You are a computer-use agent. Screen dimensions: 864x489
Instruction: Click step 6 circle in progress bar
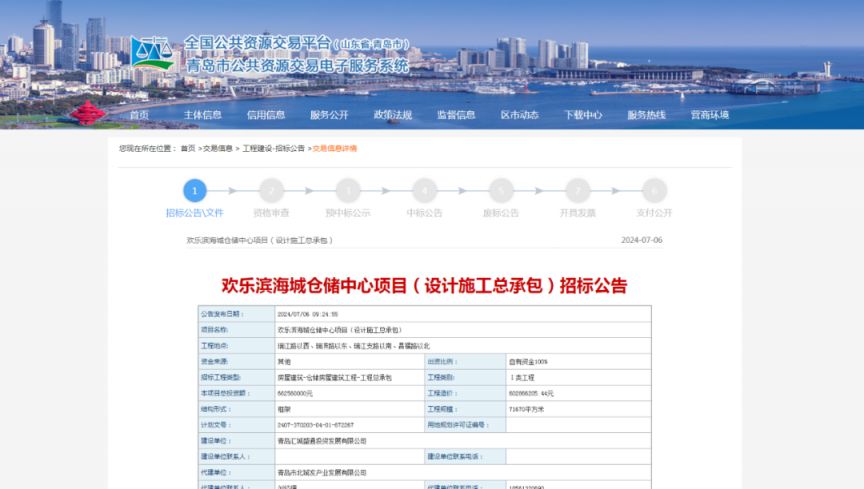[577, 190]
